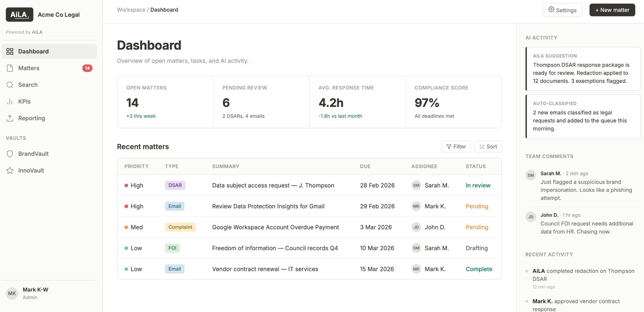Click the 97% compliance score indicator
This screenshot has width=644, height=312.
point(427,102)
